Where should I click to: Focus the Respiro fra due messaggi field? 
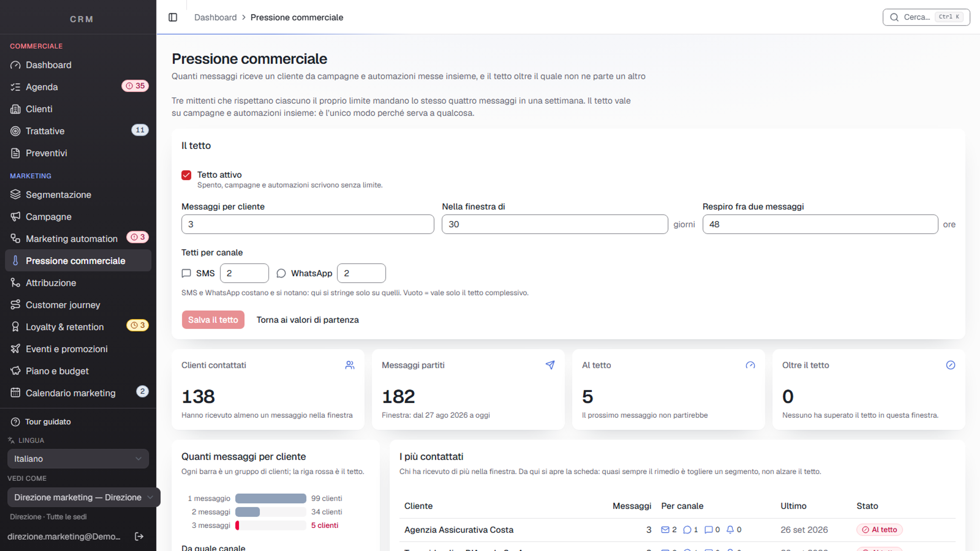(820, 224)
